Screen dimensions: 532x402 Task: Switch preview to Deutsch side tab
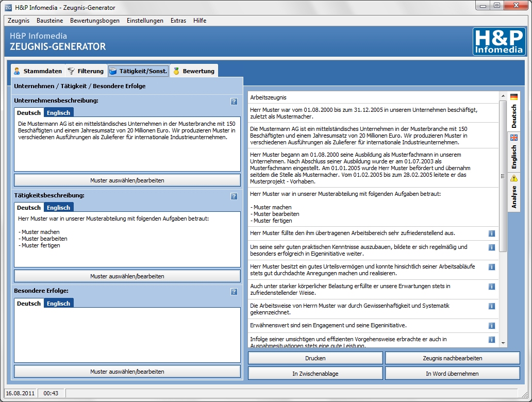(514, 111)
